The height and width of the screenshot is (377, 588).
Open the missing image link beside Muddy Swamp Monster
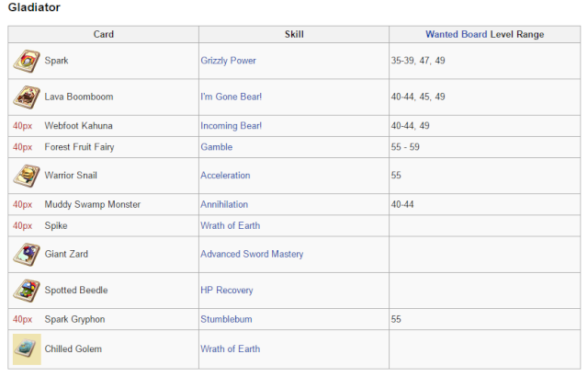pyautogui.click(x=22, y=204)
